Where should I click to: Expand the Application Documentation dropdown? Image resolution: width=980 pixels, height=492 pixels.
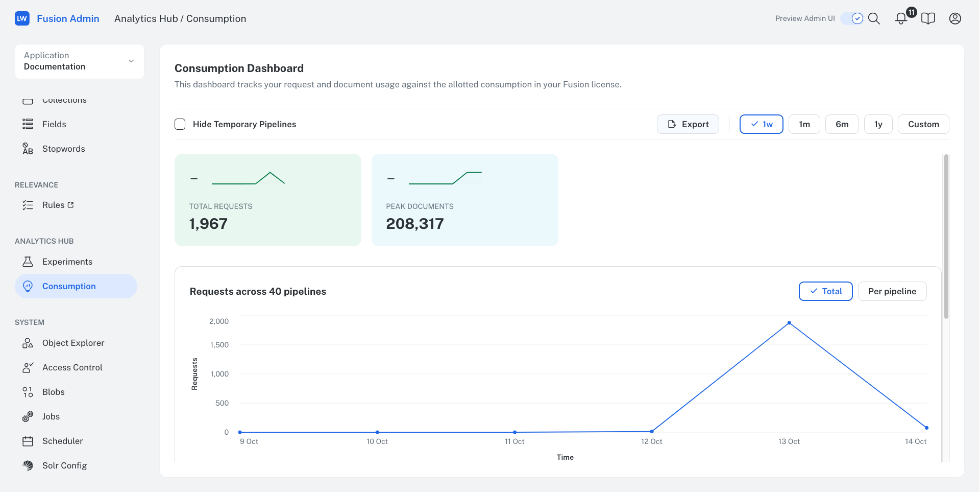[x=80, y=61]
